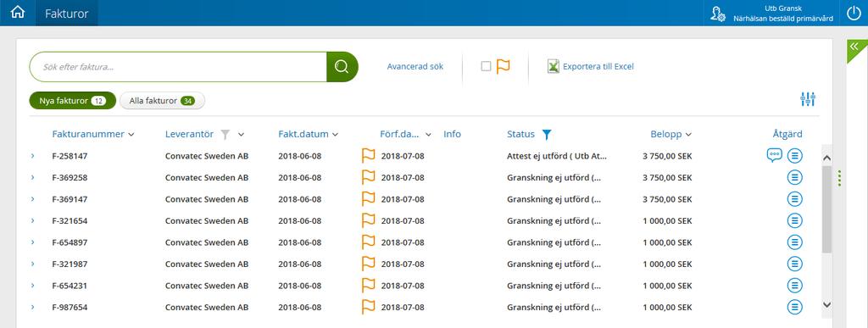Expand row F-258147 details

click(33, 156)
